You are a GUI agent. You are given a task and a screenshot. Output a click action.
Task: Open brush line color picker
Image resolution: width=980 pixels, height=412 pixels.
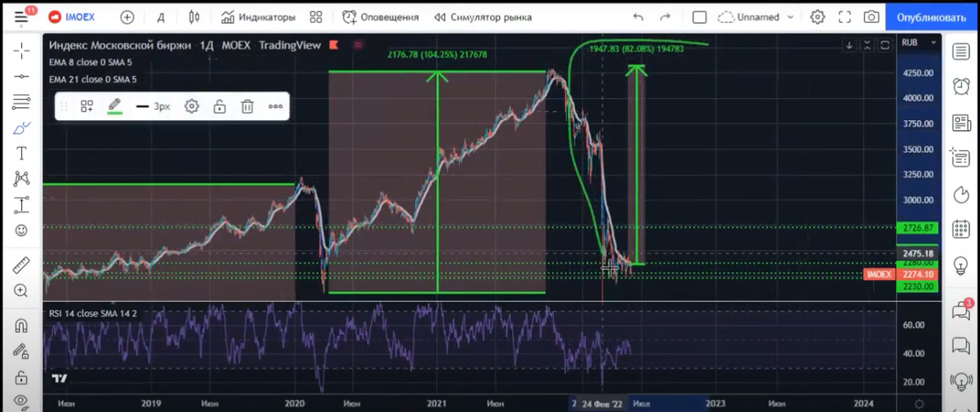pyautogui.click(x=115, y=106)
